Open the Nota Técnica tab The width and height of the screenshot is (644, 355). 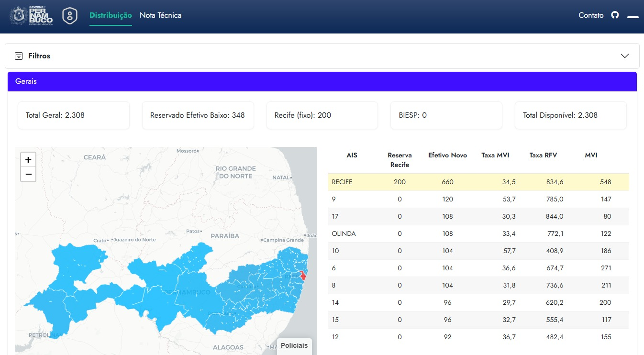coord(160,15)
